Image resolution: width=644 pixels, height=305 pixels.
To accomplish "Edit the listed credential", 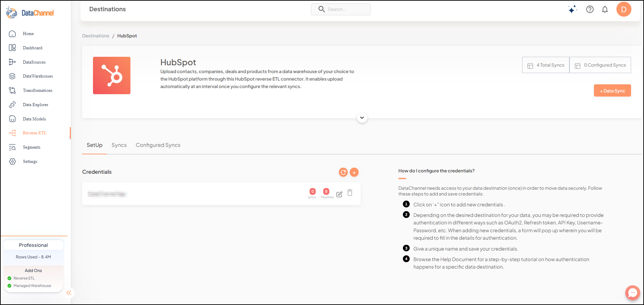I will click(x=339, y=194).
